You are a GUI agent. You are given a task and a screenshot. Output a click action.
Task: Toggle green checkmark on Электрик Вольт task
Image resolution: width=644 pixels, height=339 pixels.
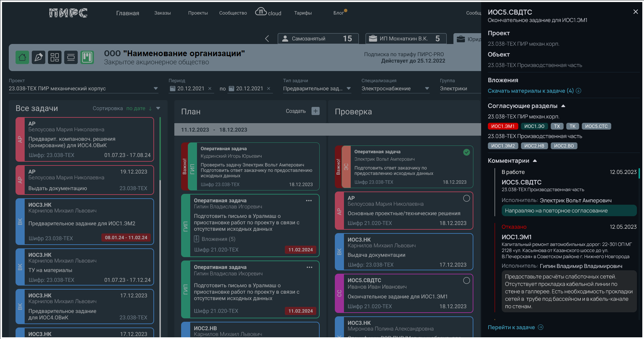467,152
